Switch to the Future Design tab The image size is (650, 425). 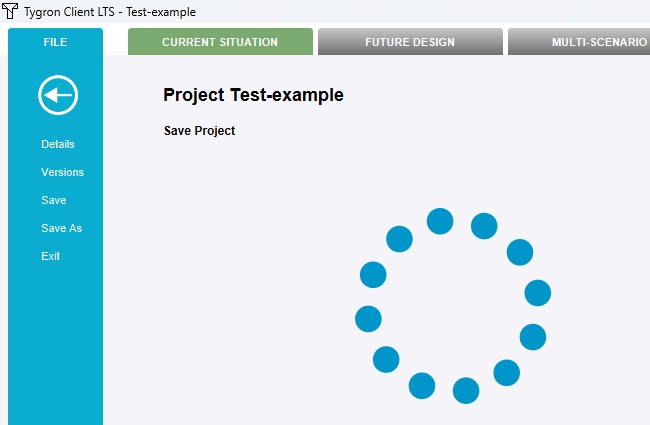(x=409, y=42)
